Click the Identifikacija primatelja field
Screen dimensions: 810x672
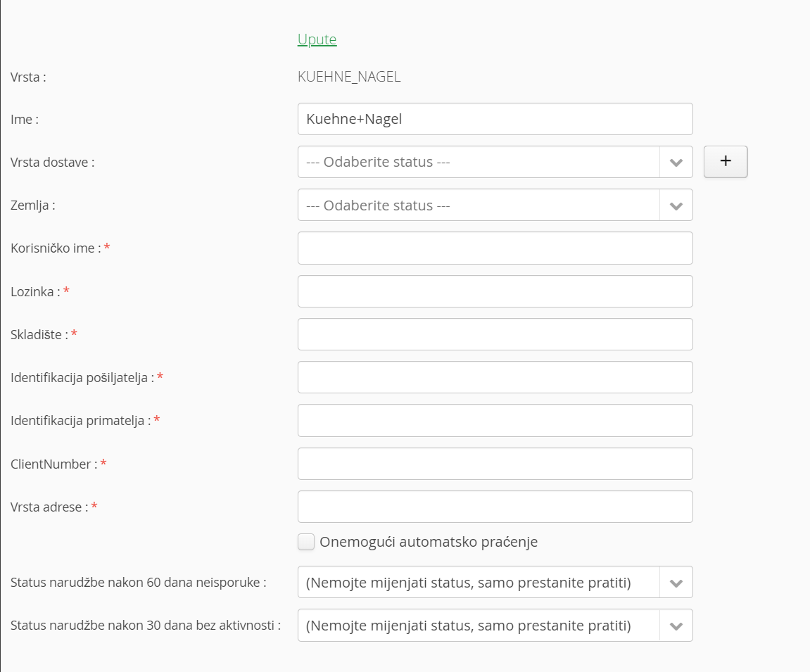(495, 421)
